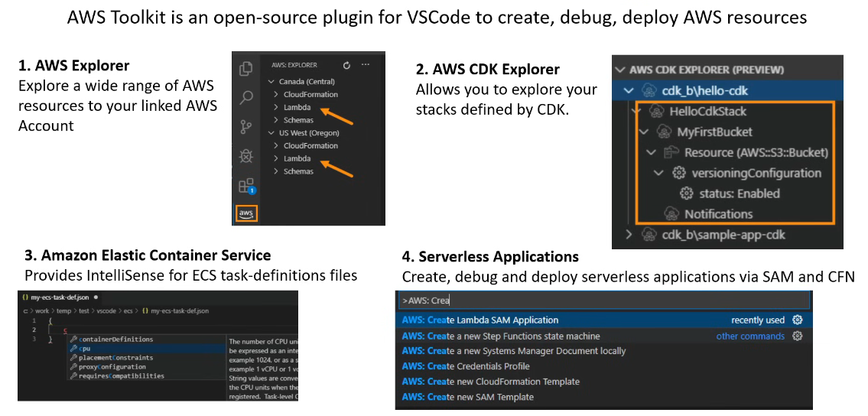Open the Run and Debug bug icon
Screen dimensions: 868x416
coord(246,156)
